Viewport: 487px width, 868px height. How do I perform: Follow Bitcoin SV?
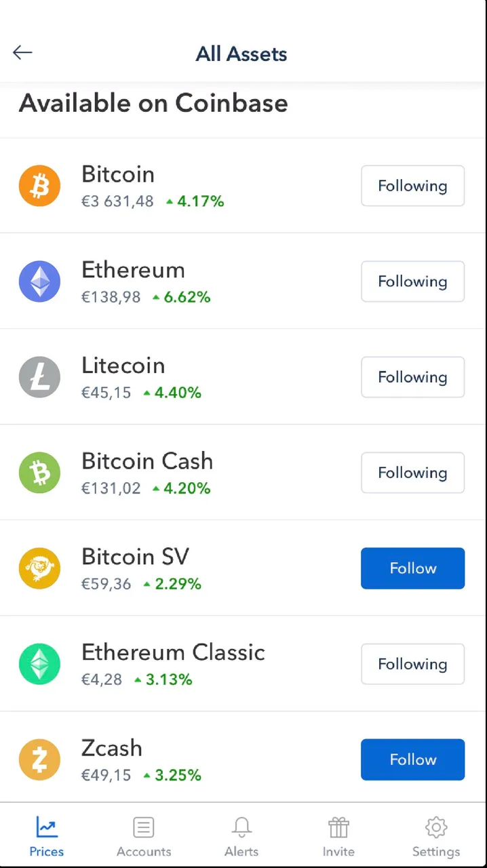click(412, 568)
